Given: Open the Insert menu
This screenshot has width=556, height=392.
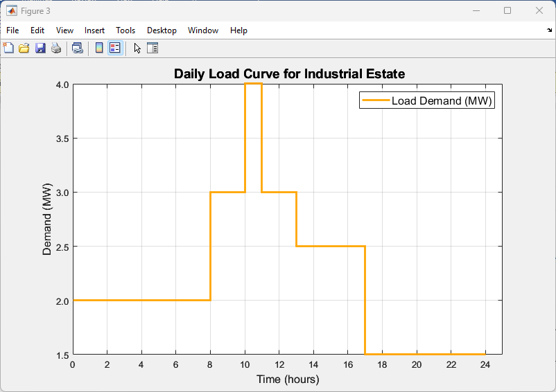Looking at the screenshot, I should pos(94,30).
